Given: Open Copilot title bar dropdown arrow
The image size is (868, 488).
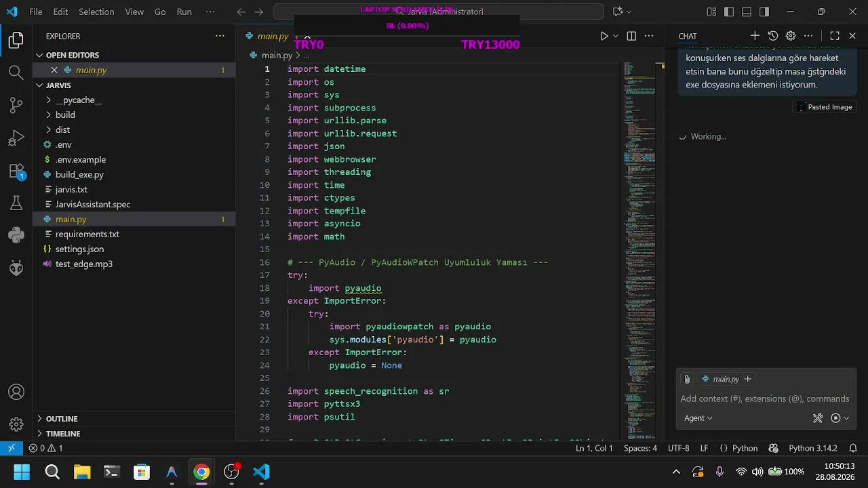Looking at the screenshot, I should point(629,12).
